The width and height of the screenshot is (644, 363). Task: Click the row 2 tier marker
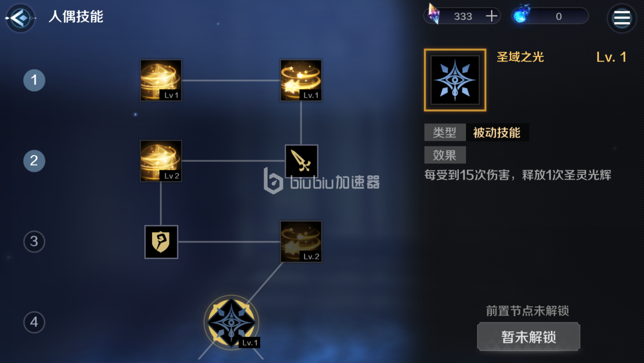pos(34,161)
